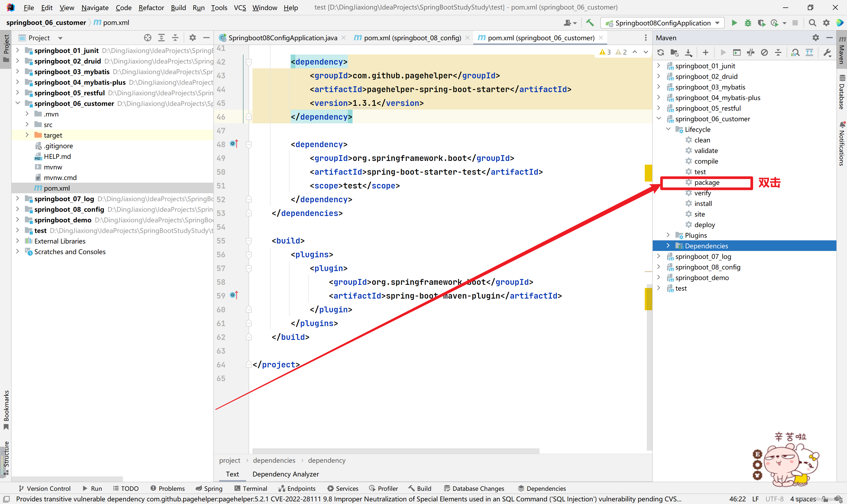This screenshot has height=504, width=847.
Task: Open the Refactor menu
Action: tap(151, 7)
